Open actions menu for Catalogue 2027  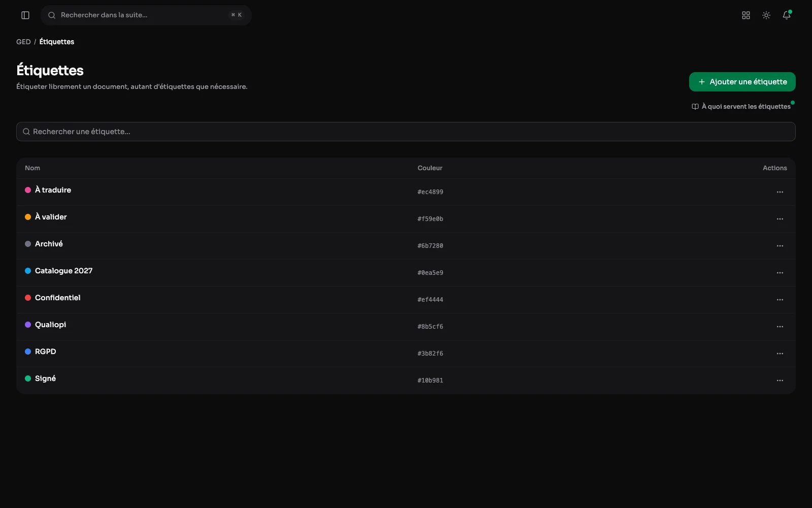point(780,273)
